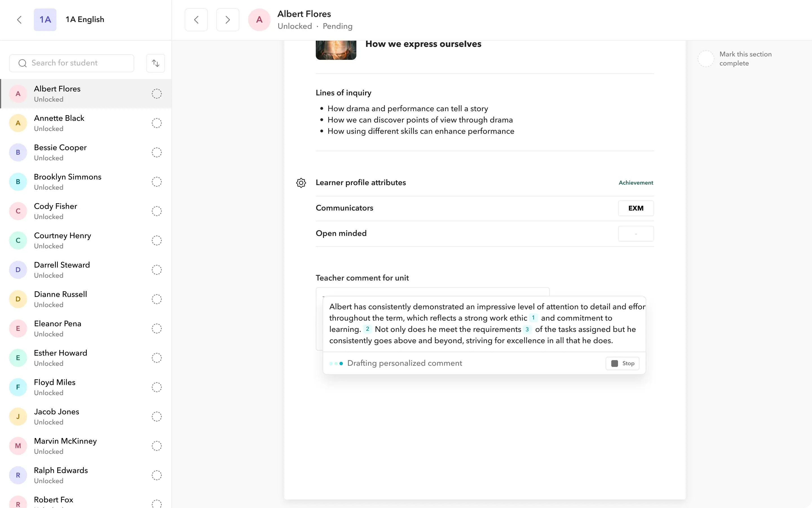Open the student sort order button

point(156,63)
